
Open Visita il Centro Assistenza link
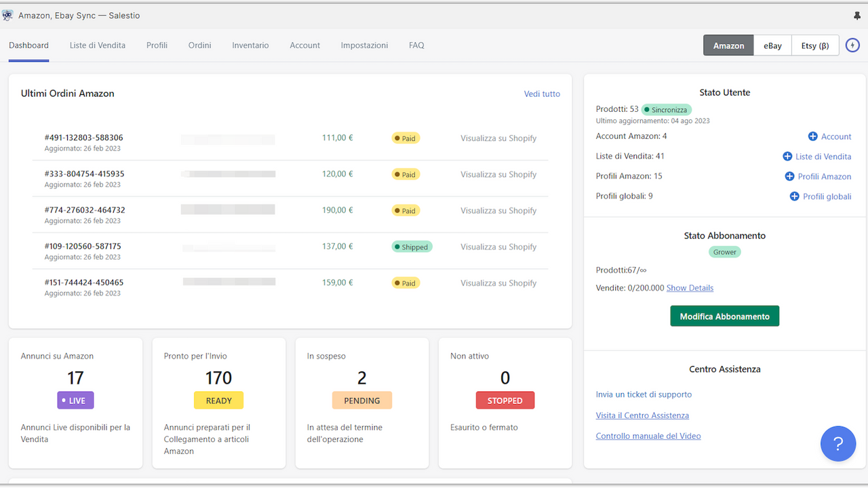642,415
